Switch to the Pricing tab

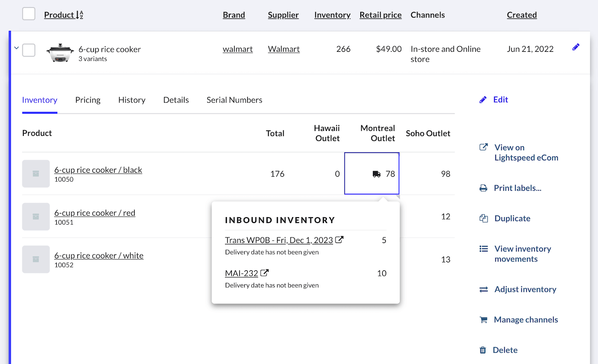(88, 100)
